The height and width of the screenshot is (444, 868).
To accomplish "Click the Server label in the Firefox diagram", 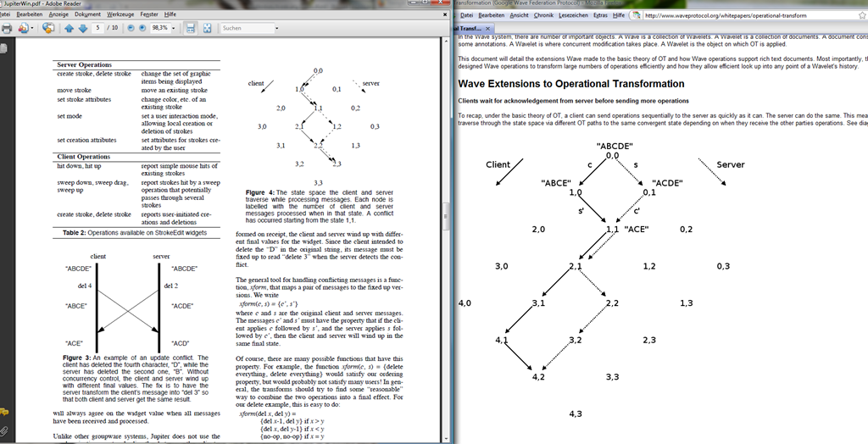I will 730,164.
